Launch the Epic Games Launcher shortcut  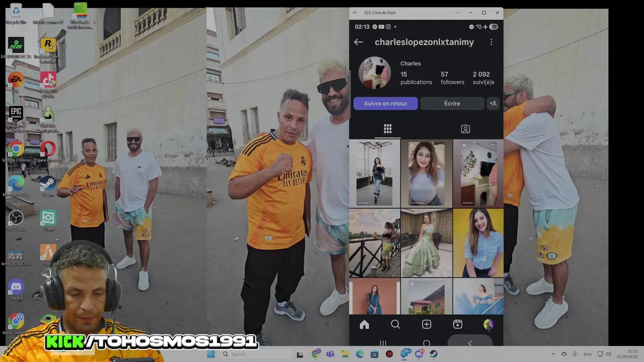[16, 119]
